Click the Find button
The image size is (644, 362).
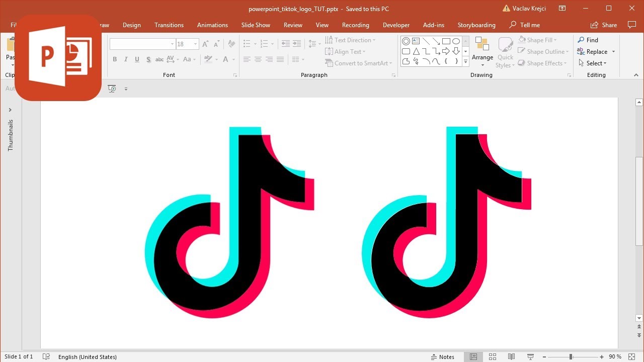588,40
